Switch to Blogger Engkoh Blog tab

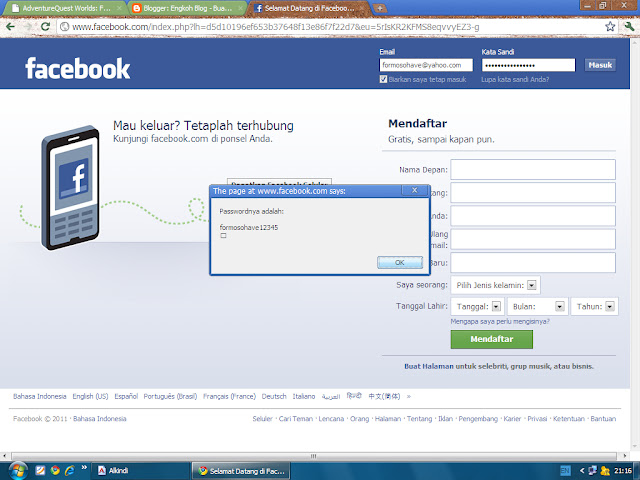[186, 8]
